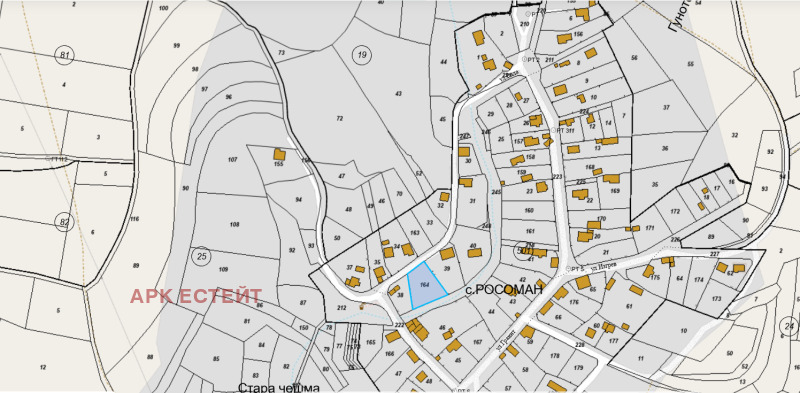The image size is (800, 393).
Task: Select parcel number 179
Action: [x=578, y=368]
